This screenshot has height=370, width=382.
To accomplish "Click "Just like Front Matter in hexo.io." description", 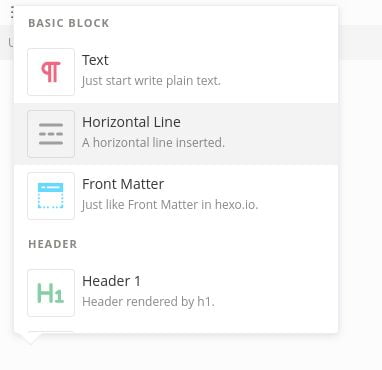I will pos(170,205).
